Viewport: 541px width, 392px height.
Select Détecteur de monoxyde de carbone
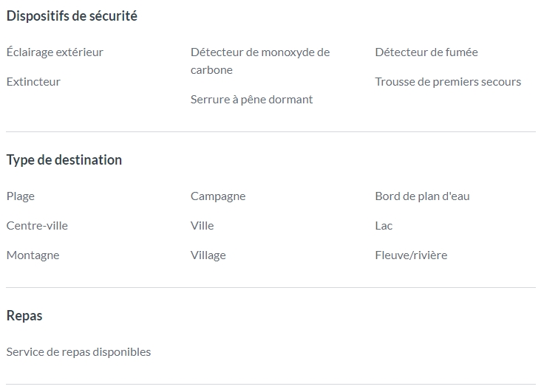click(260, 61)
